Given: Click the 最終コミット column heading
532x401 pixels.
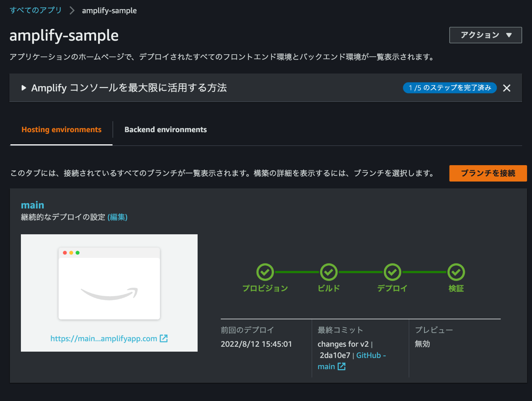Looking at the screenshot, I should click(340, 330).
